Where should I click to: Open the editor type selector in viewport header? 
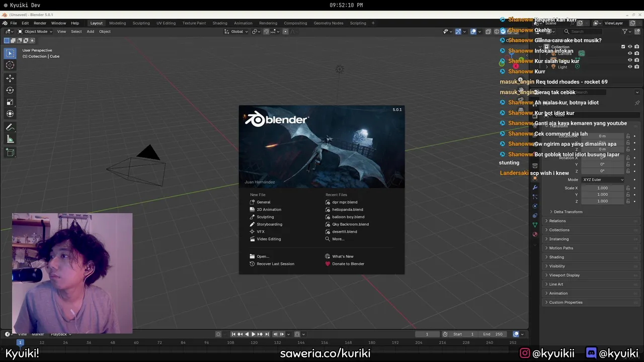9,31
